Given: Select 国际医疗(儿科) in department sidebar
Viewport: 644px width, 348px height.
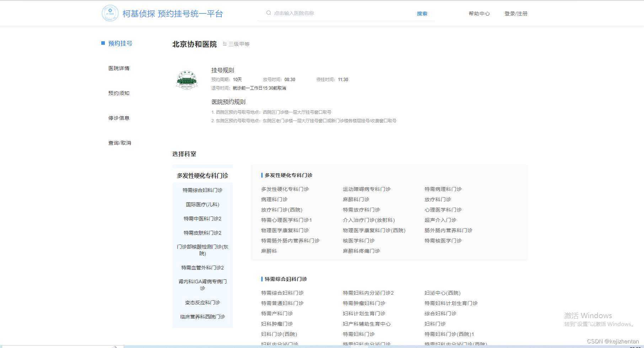Looking at the screenshot, I should click(x=203, y=204).
